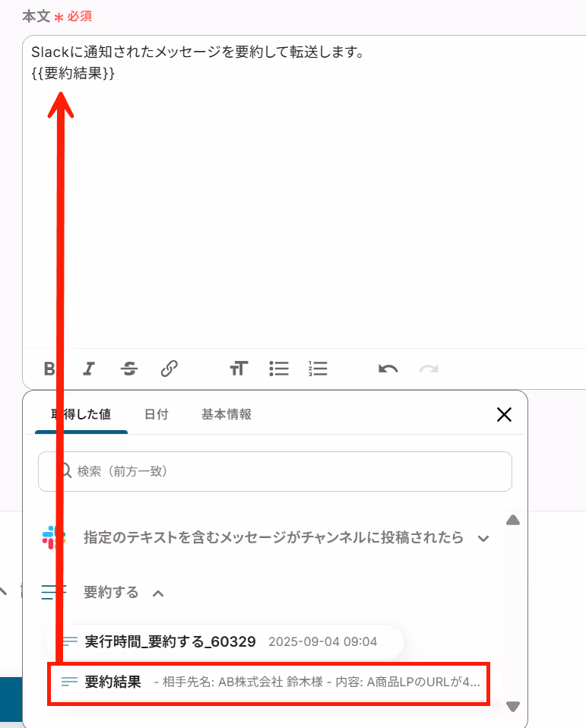Image resolution: width=586 pixels, height=728 pixels.
Task: Undo the last edit
Action: [388, 369]
